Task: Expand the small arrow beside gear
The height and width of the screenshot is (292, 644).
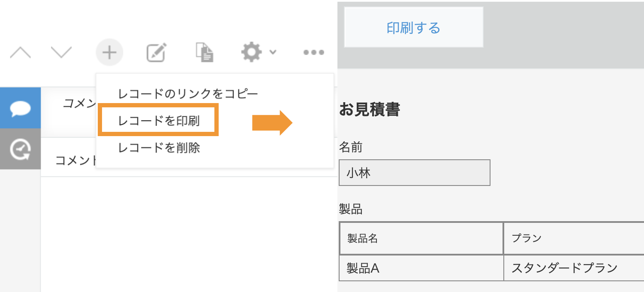Action: [x=273, y=52]
